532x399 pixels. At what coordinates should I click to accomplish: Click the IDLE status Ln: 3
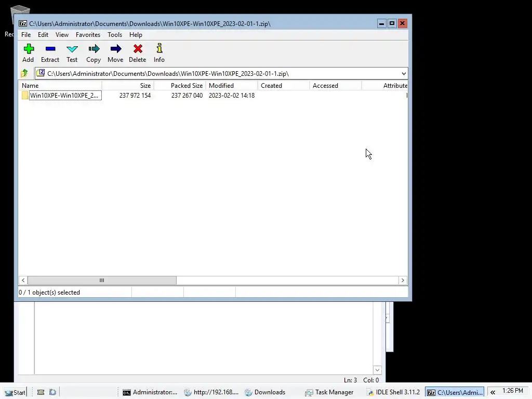[351, 380]
